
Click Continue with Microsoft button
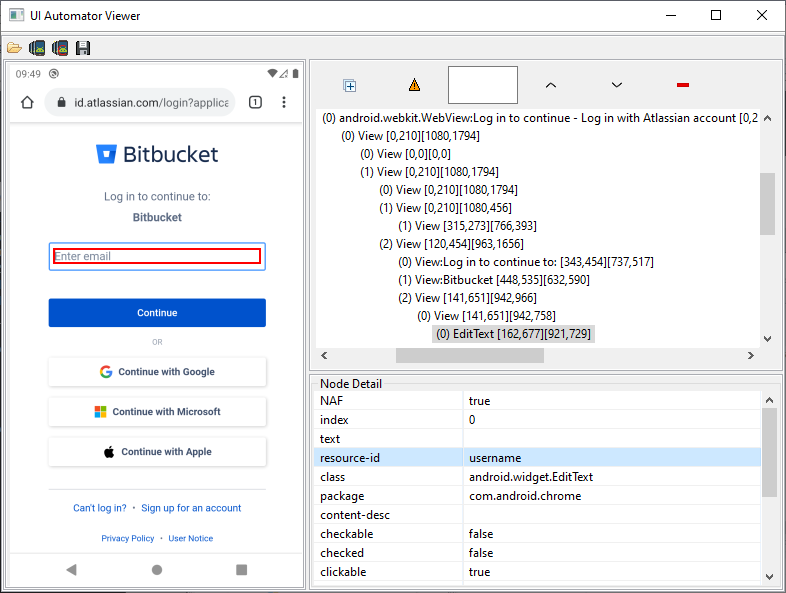pyautogui.click(x=157, y=412)
